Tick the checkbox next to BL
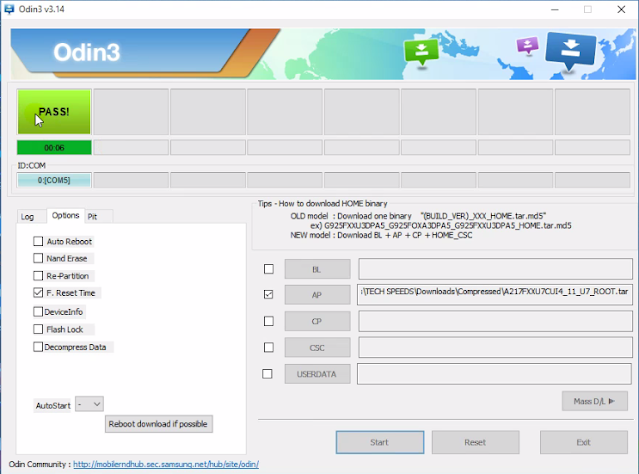This screenshot has width=639, height=474. pos(269,269)
